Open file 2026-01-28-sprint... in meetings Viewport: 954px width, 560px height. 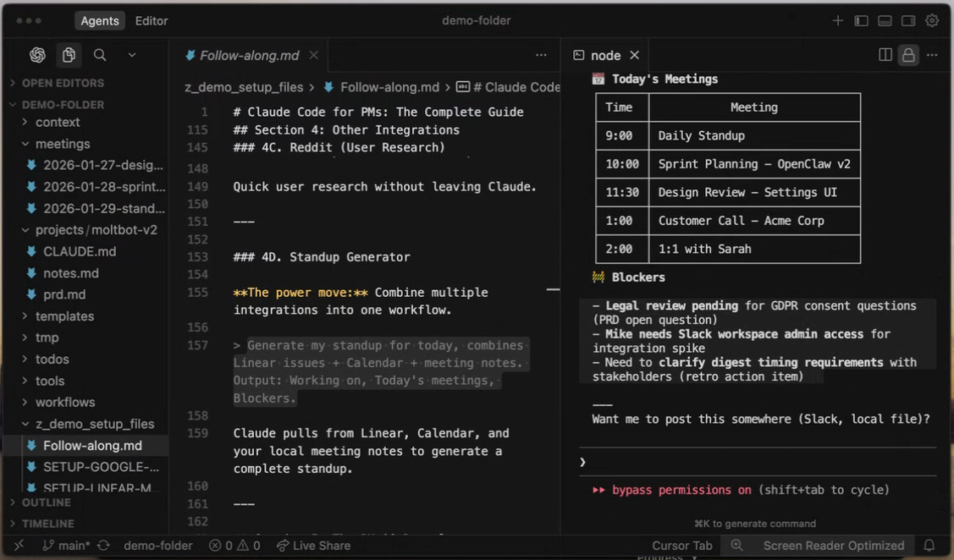[104, 187]
